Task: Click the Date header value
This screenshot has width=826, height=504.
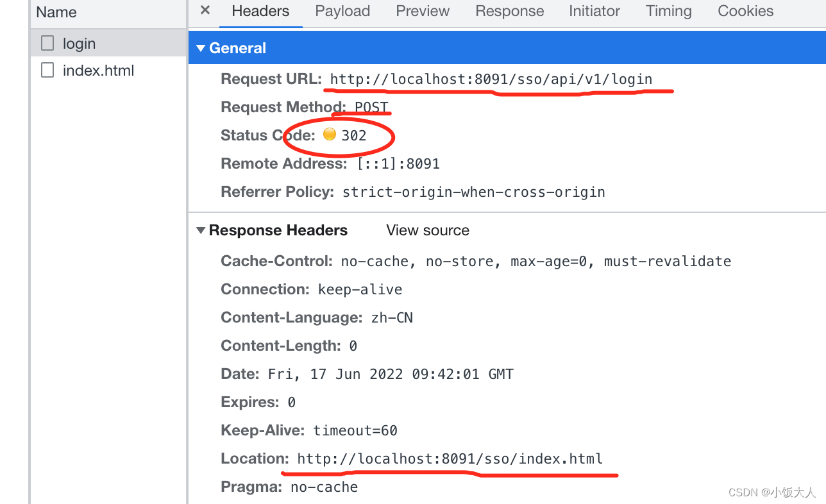Action: click(x=391, y=374)
